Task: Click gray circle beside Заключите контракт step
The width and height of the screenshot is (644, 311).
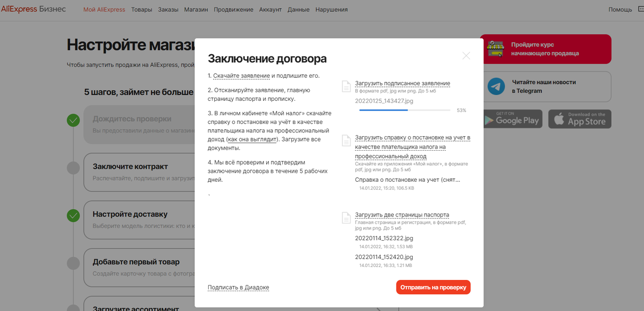Action: 73,168
